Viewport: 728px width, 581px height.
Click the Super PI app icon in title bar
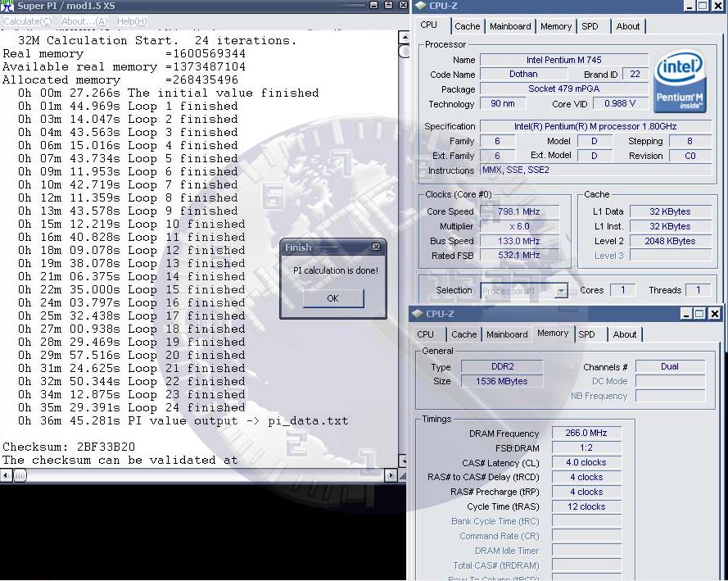(x=7, y=6)
